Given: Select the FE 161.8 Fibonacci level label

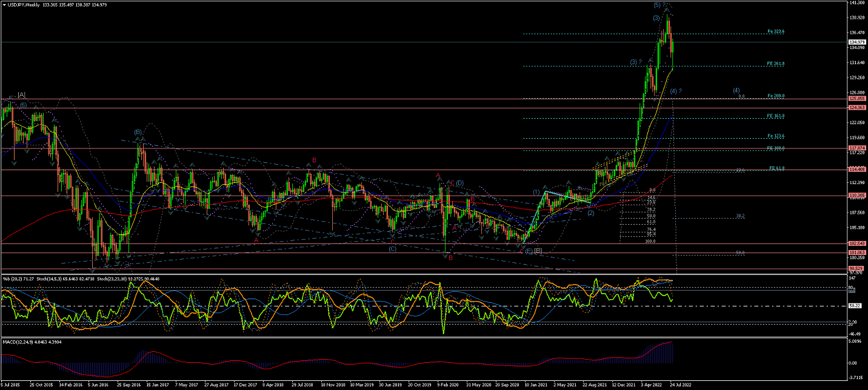Looking at the screenshot, I should coord(776,116).
